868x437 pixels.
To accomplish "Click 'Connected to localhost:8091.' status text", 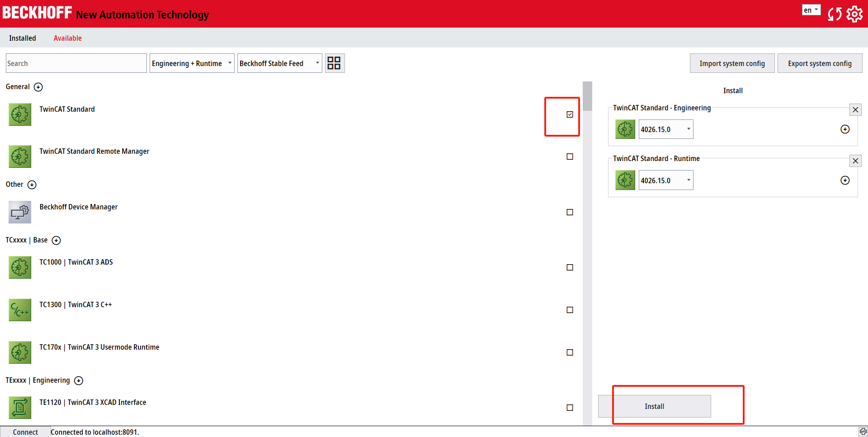I will click(95, 432).
